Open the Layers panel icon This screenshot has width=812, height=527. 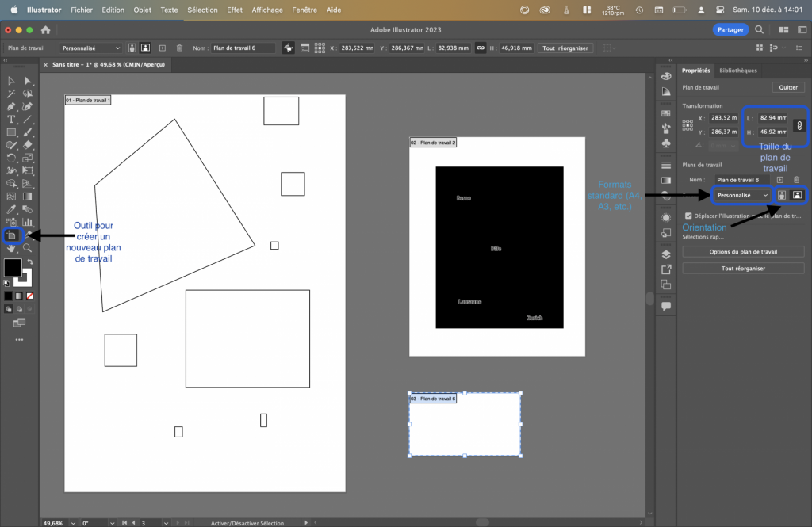(666, 254)
